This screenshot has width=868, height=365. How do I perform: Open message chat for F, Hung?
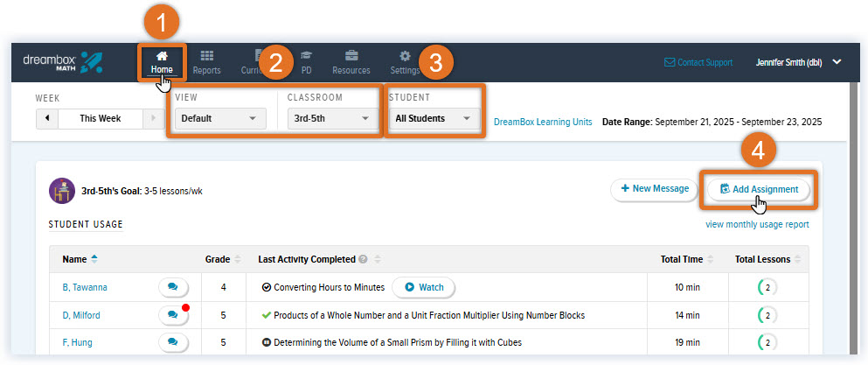(x=172, y=342)
